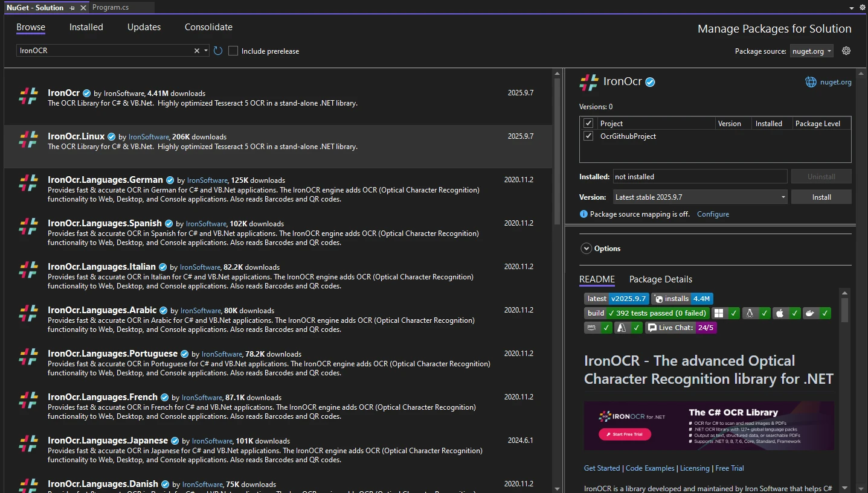Click the Install button
This screenshot has width=868, height=493.
pyautogui.click(x=821, y=197)
